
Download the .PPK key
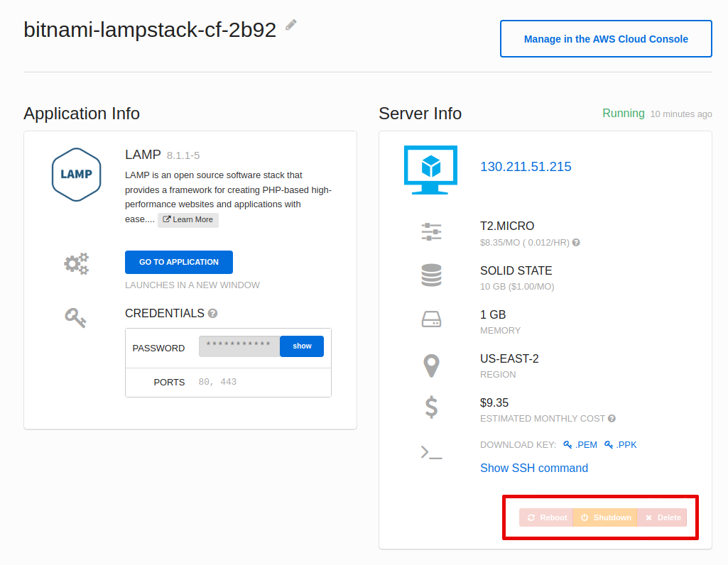(x=620, y=445)
